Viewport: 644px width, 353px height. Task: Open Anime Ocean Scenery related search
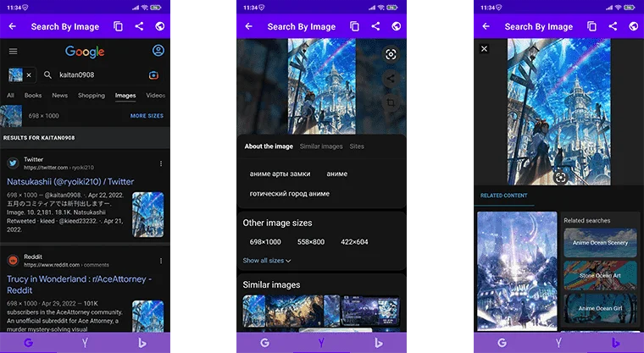point(600,243)
